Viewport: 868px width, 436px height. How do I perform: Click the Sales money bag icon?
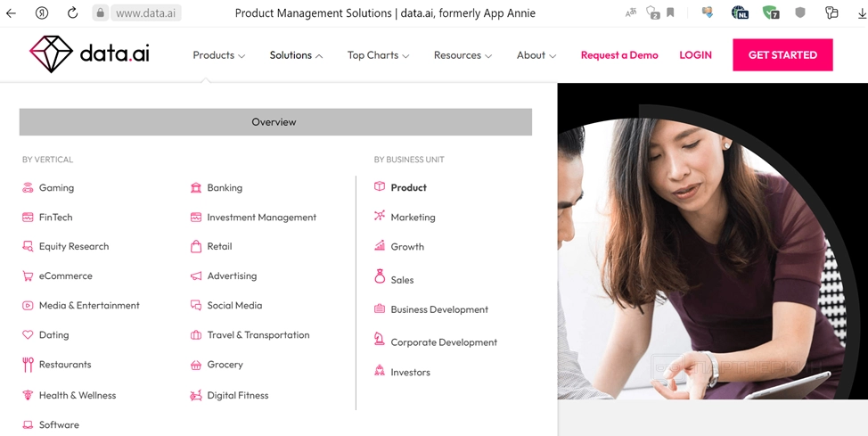pyautogui.click(x=380, y=276)
